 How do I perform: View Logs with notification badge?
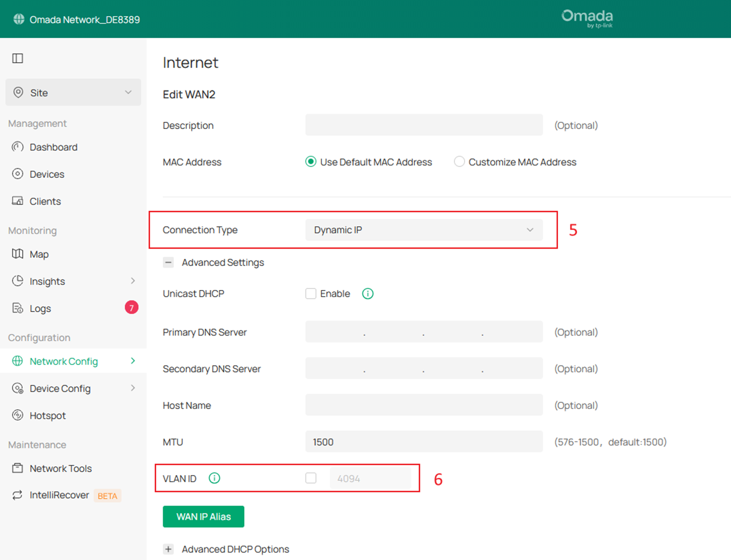click(40, 308)
